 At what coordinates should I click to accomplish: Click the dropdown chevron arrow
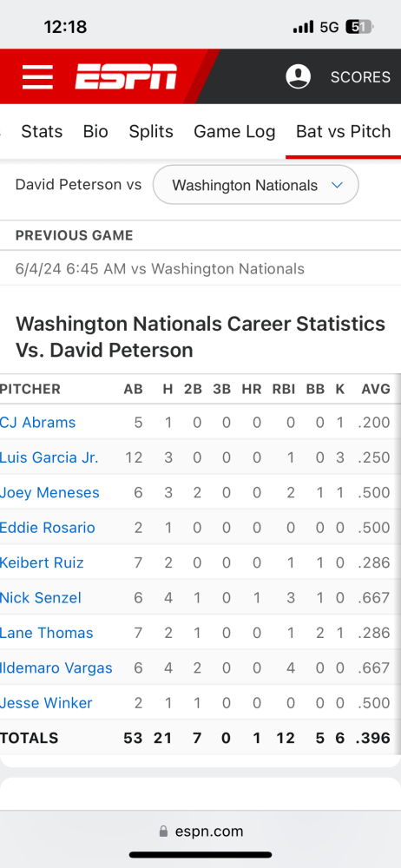[337, 185]
